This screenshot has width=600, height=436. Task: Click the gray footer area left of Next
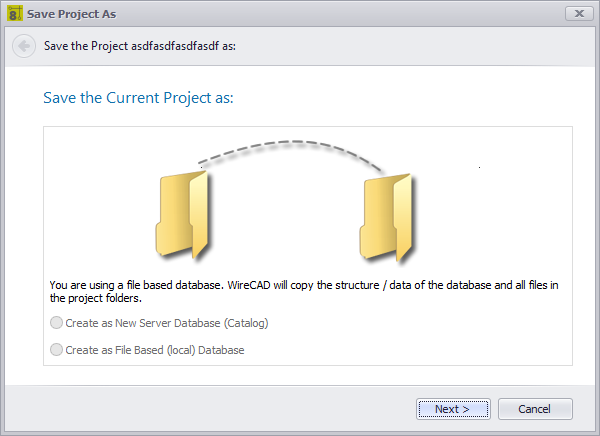210,409
